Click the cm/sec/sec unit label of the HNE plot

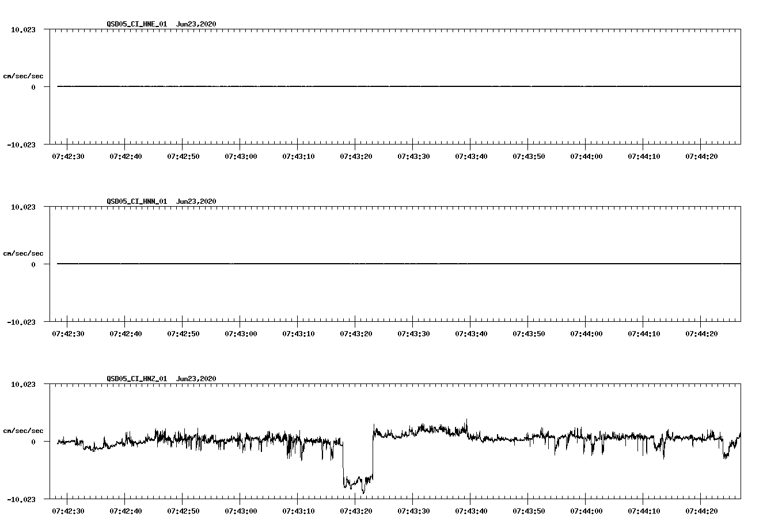[x=23, y=76]
